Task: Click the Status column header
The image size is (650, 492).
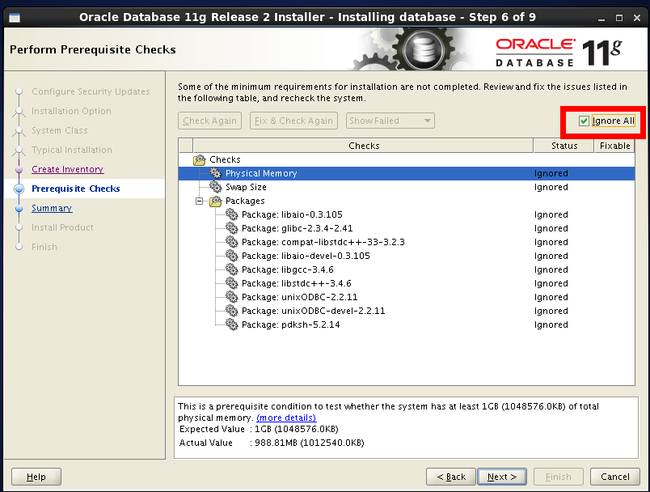Action: tap(564, 145)
